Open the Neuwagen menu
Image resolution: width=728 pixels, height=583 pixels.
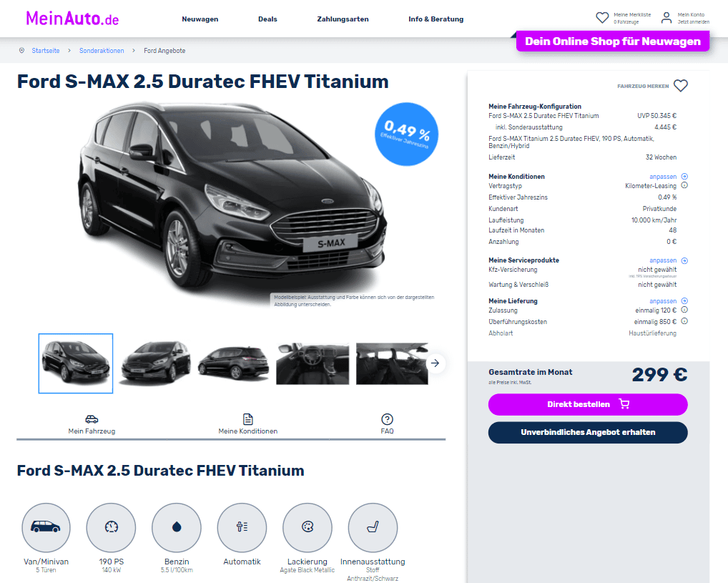click(200, 19)
